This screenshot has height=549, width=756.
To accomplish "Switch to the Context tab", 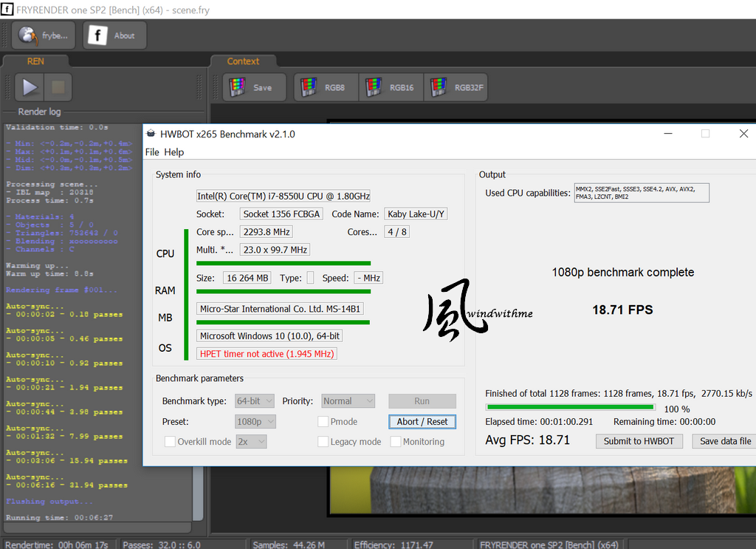I will tap(243, 61).
